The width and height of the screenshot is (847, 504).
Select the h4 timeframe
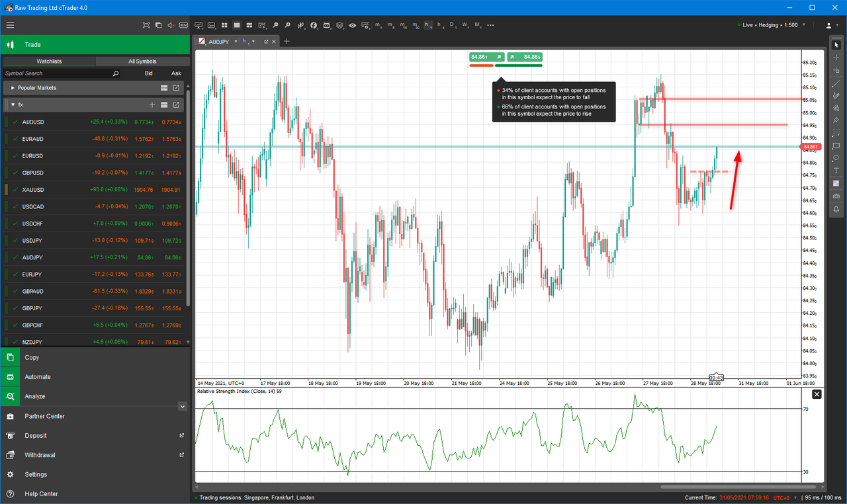pyautogui.click(x=441, y=25)
